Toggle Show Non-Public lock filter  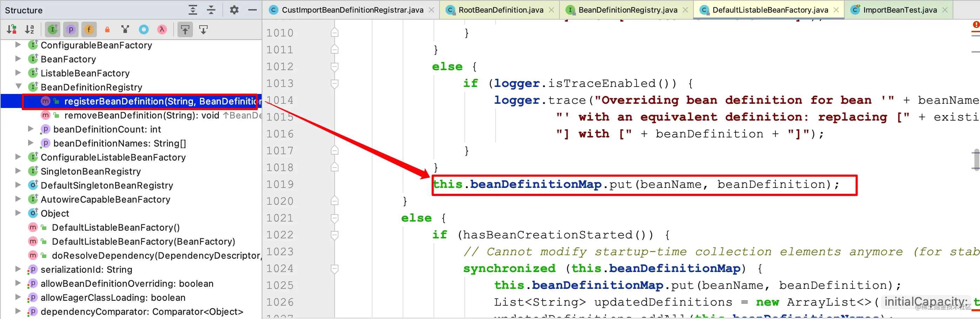click(107, 29)
